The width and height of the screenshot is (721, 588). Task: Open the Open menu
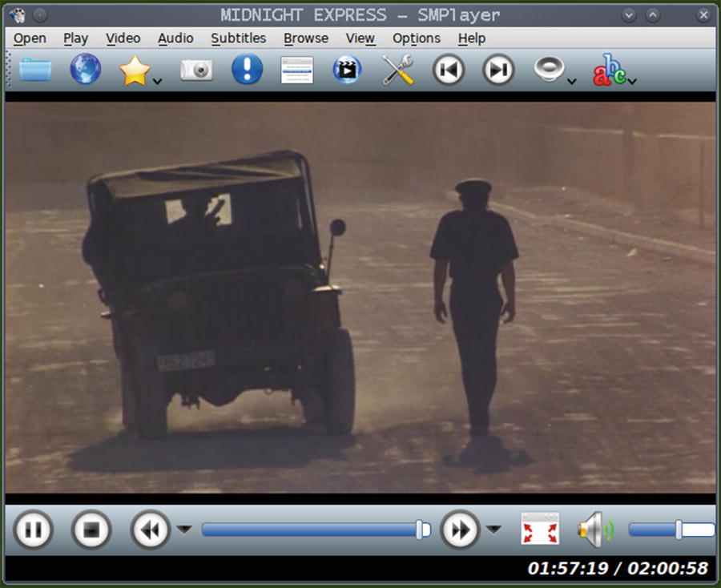30,38
